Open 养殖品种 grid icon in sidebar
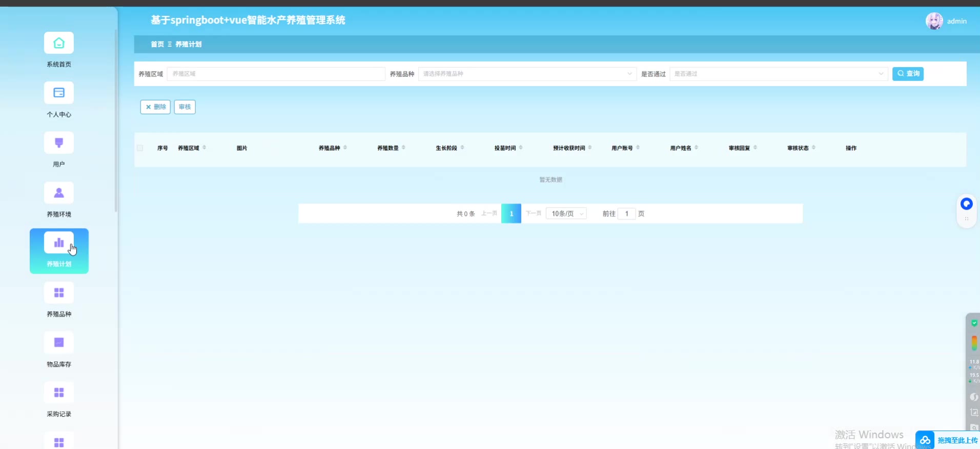 (59, 293)
